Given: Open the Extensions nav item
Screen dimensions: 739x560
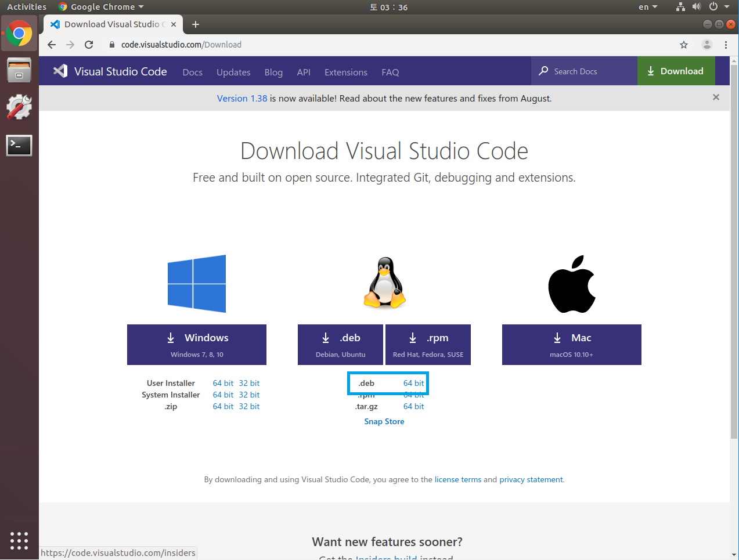Looking at the screenshot, I should pos(346,72).
